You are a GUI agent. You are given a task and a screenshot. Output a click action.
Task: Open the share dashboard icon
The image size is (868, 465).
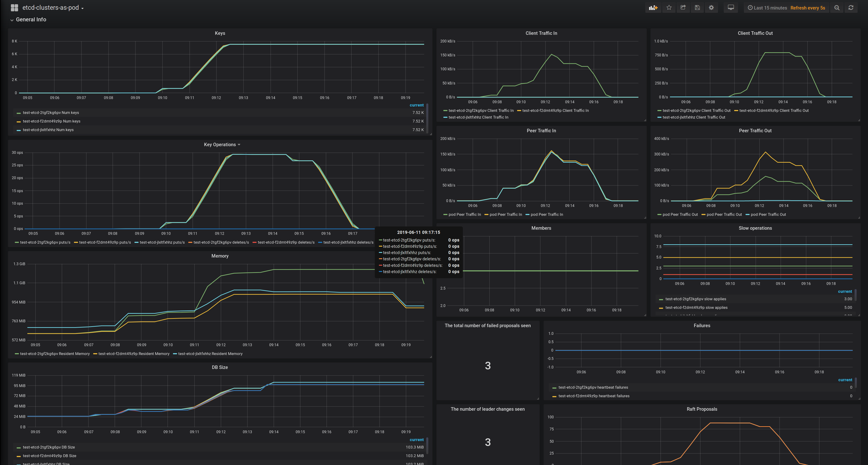(683, 8)
